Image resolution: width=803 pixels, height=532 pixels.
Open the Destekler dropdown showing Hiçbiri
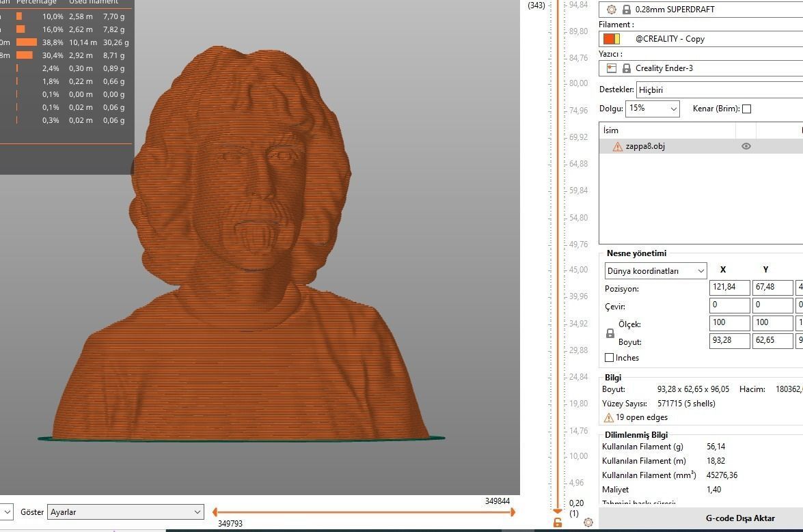point(720,89)
